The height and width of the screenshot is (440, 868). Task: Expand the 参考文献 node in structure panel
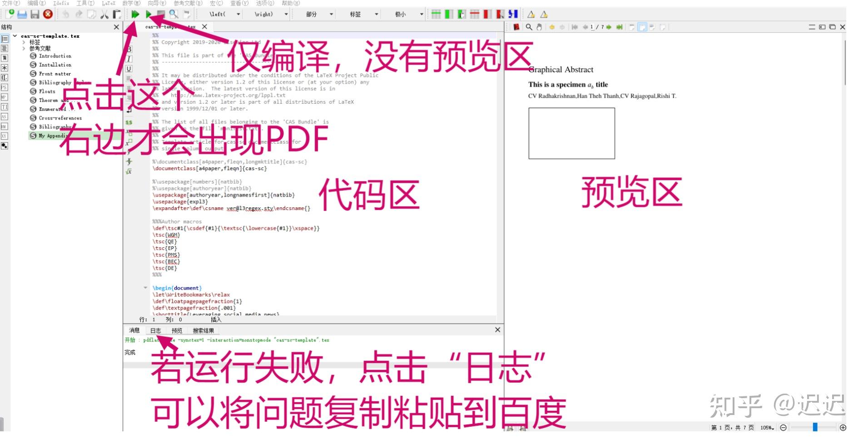[x=24, y=48]
